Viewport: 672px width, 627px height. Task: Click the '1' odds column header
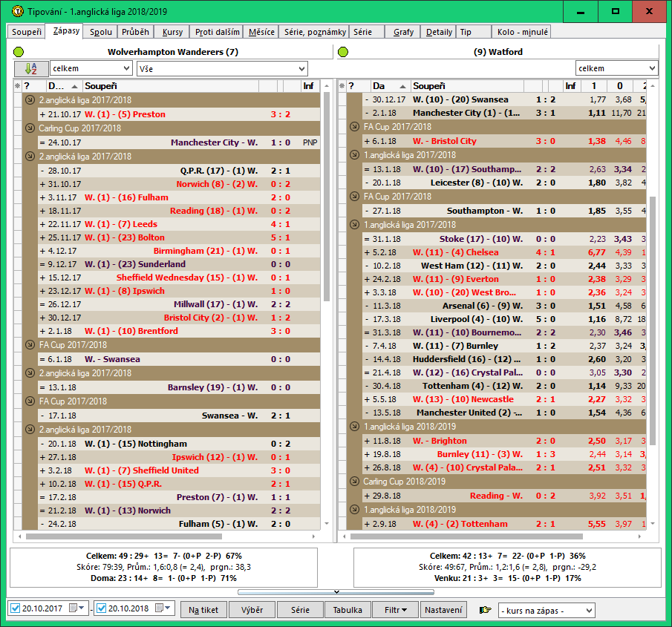click(594, 86)
